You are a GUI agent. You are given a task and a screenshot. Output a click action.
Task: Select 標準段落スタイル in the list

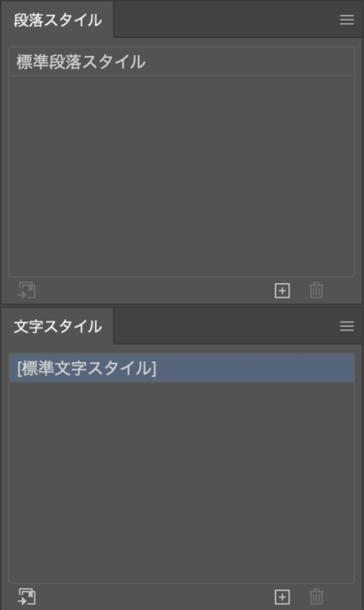pos(182,62)
